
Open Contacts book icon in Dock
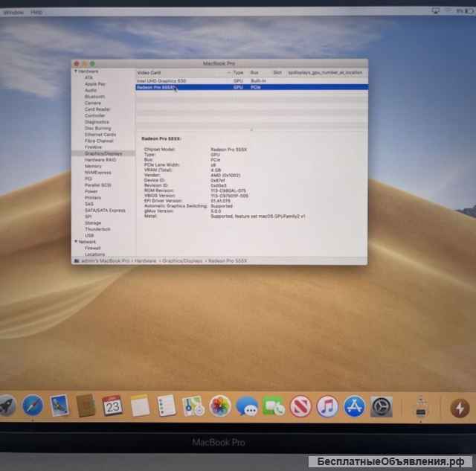(86, 406)
